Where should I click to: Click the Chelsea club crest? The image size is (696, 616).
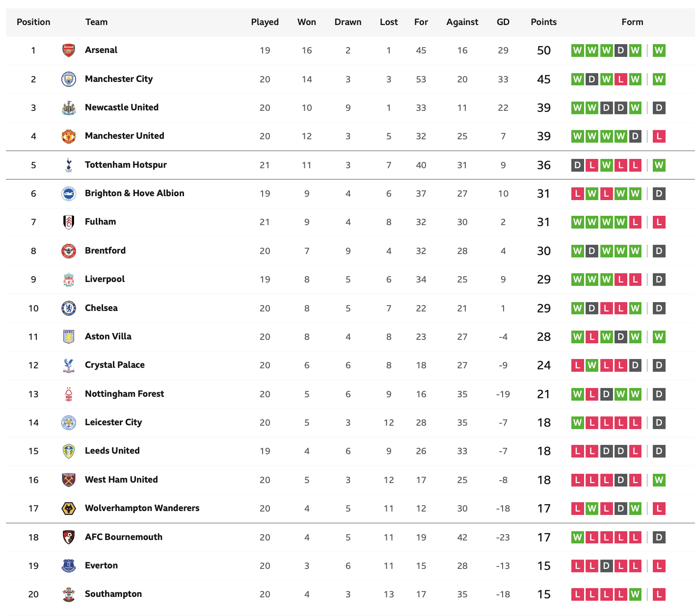click(x=69, y=308)
